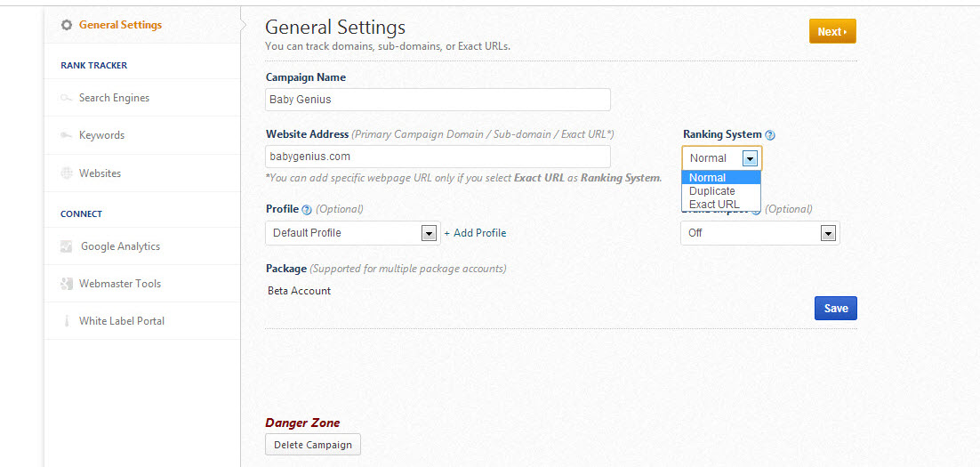Click the CONNECT heading
Image resolution: width=980 pixels, height=467 pixels.
(x=81, y=213)
